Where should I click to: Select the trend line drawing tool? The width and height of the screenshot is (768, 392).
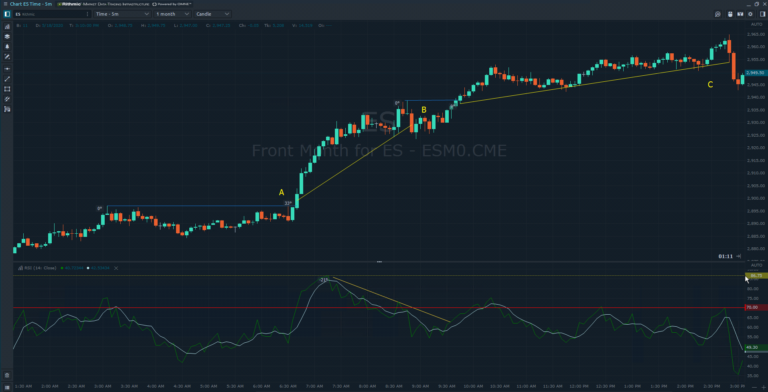(7, 79)
